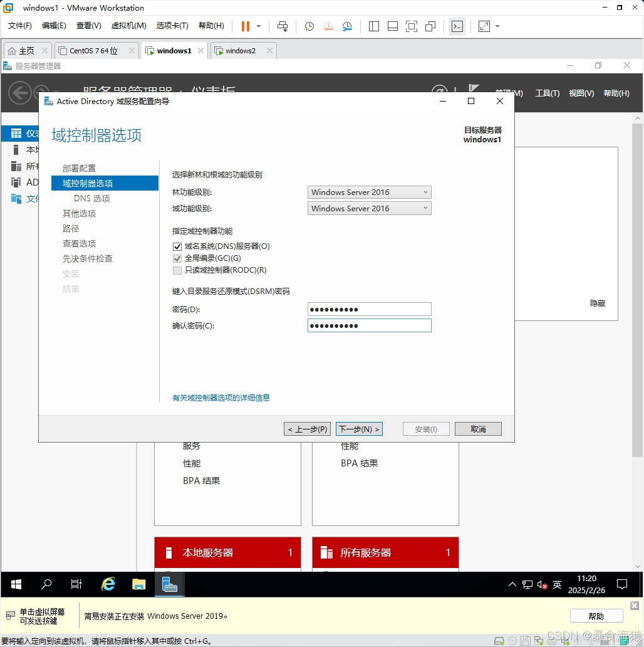
Task: Toggle the thumbnail bar view icon
Action: pos(393,26)
